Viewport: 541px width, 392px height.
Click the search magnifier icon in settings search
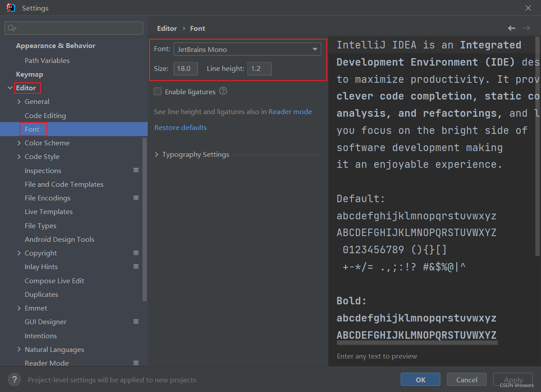coord(12,28)
